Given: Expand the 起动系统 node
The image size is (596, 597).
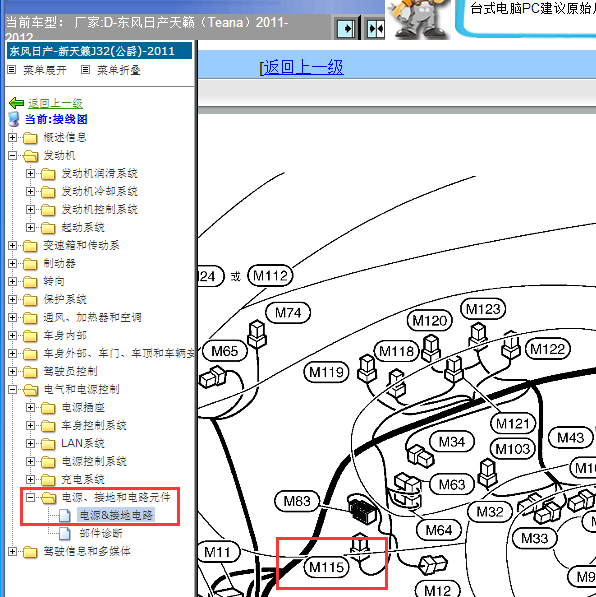Looking at the screenshot, I should click(30, 227).
